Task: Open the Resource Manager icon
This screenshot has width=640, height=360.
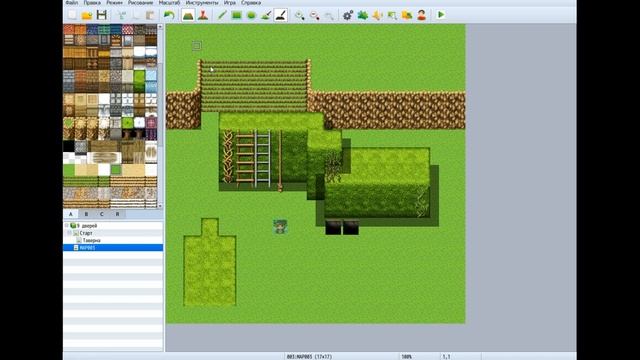Action: (x=407, y=15)
